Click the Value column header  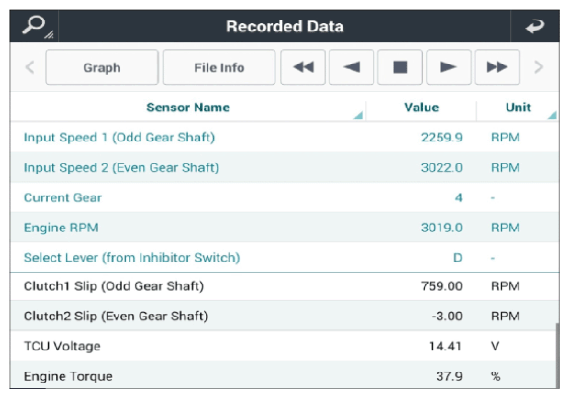[x=421, y=107]
